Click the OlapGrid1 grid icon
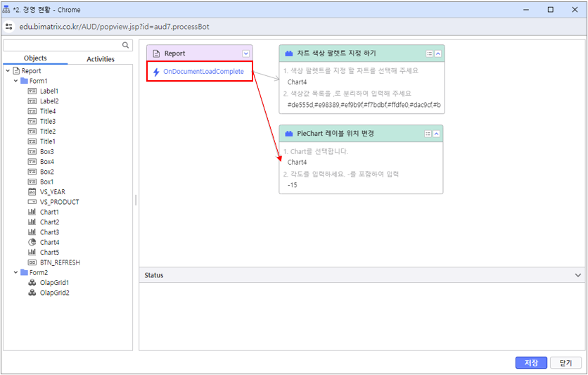 pos(32,283)
